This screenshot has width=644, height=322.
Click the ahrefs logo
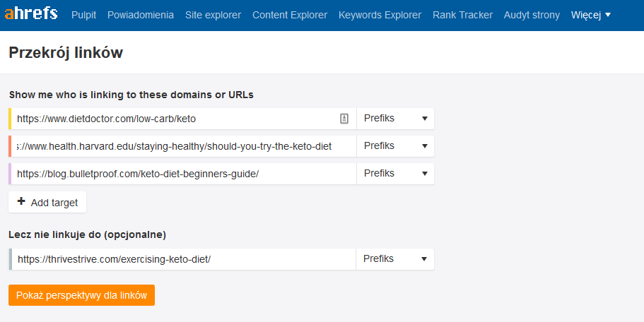31,14
